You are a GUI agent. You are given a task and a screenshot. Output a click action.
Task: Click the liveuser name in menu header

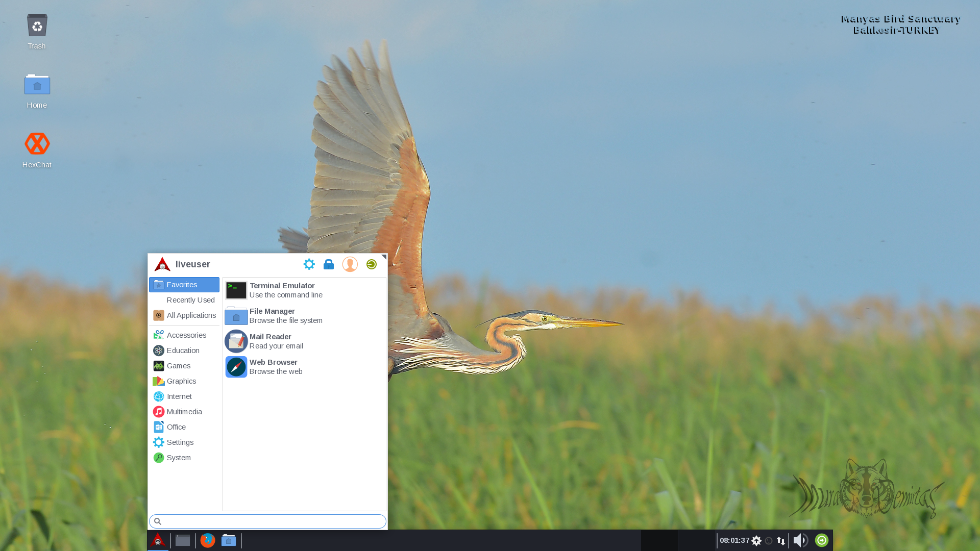(193, 264)
